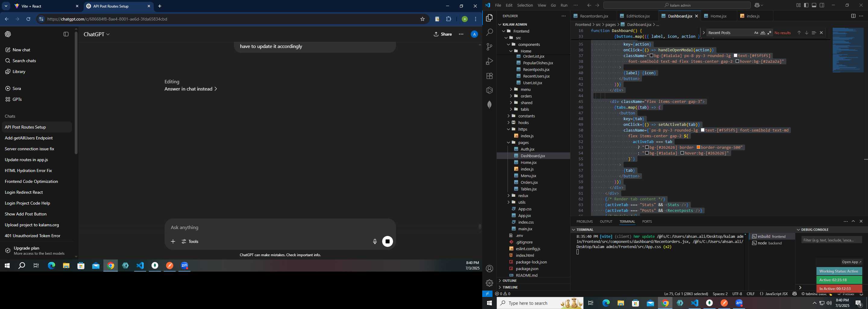The height and width of the screenshot is (309, 868).
Task: Close the find widget in the editor
Action: point(821,33)
